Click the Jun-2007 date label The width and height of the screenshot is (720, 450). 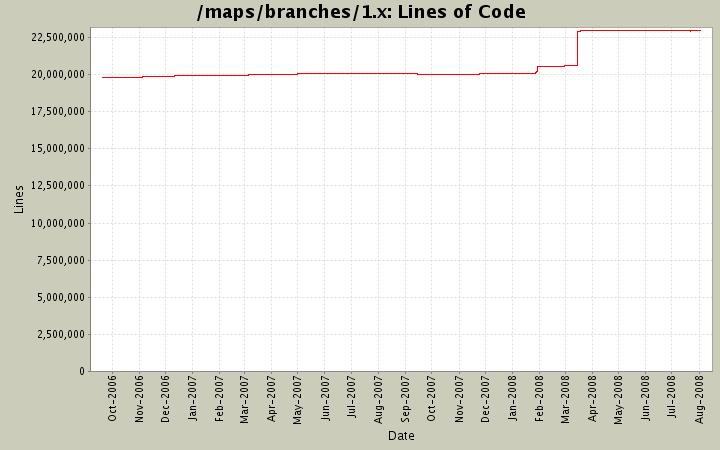324,398
